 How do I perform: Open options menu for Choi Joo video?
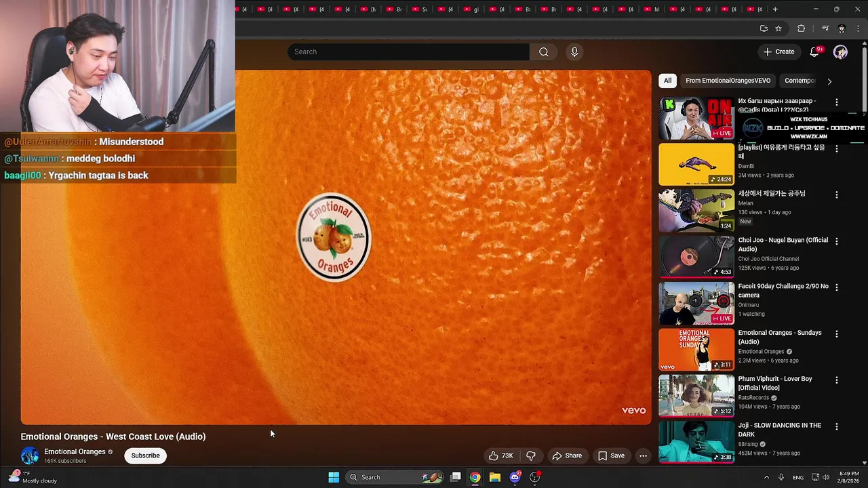point(836,241)
